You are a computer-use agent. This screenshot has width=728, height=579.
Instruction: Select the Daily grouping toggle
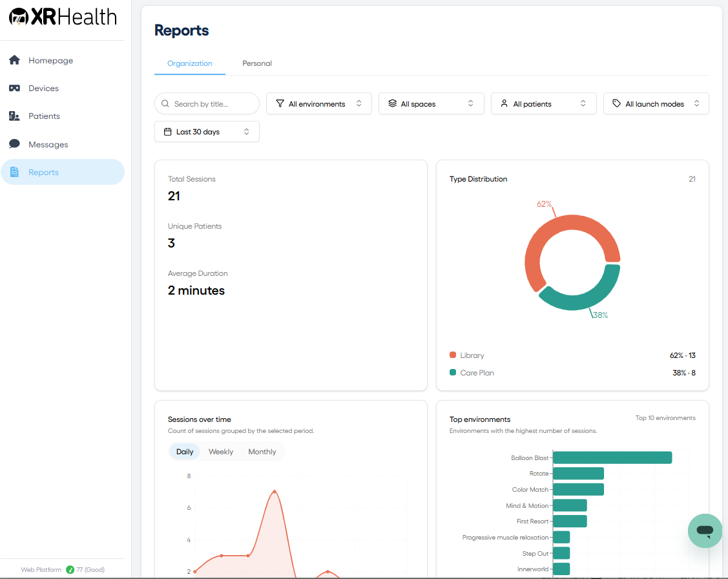coord(184,452)
